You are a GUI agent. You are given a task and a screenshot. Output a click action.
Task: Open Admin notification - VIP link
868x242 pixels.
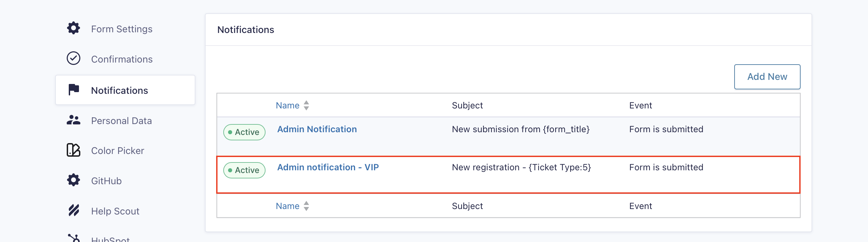tap(328, 167)
